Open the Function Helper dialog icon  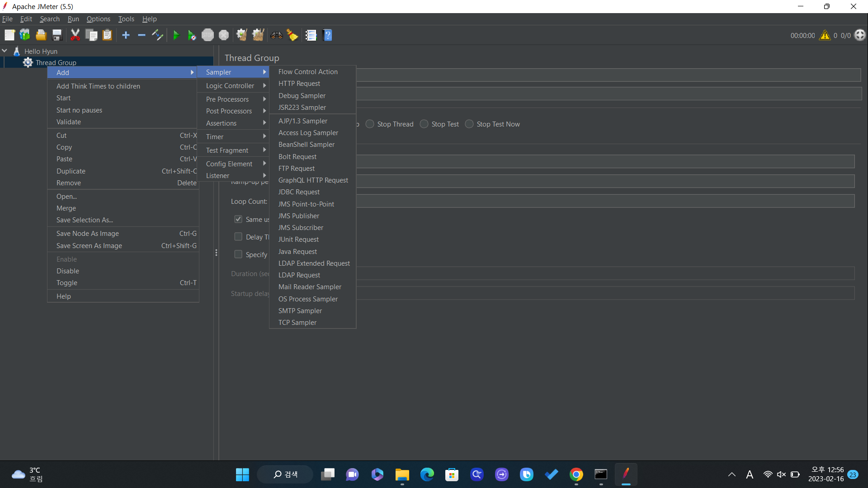(x=311, y=35)
